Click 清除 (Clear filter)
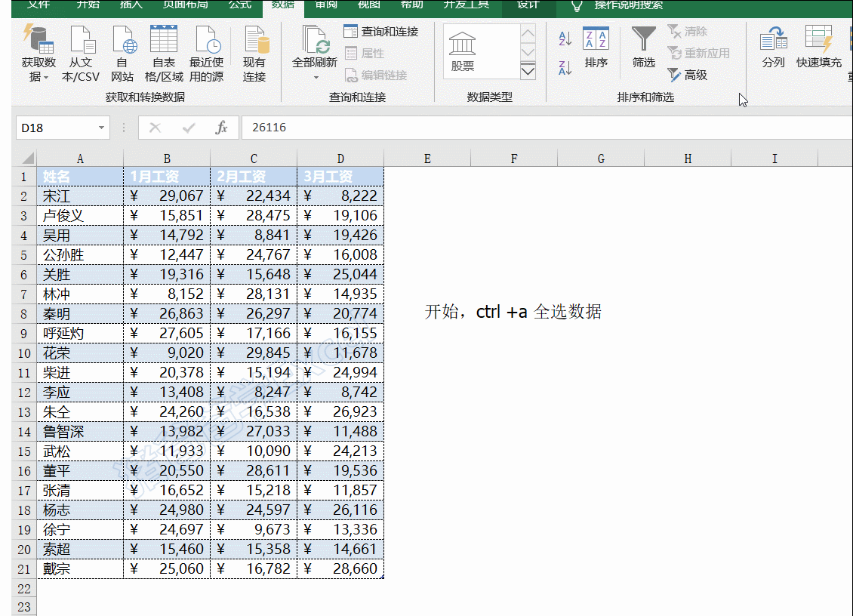This screenshot has height=616, width=853. 687,32
